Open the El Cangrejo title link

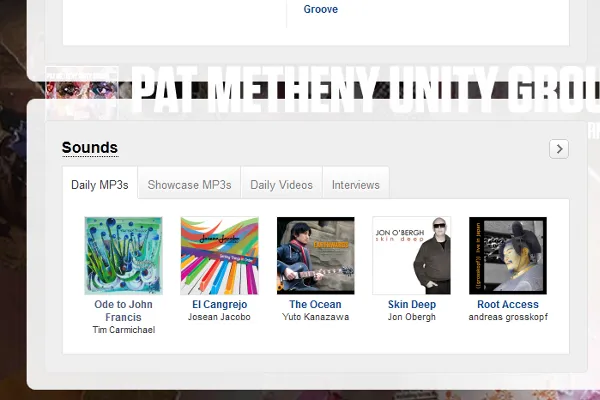(x=220, y=304)
